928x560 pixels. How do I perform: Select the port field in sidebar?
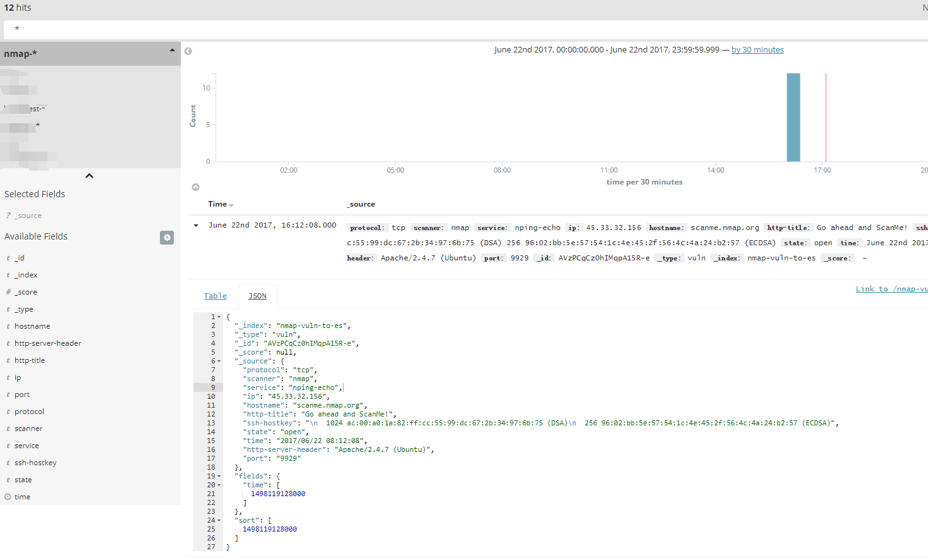coord(22,394)
